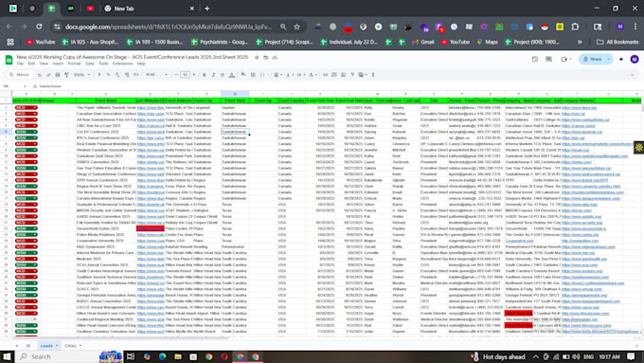Go to Sheets home via green logo
644x363 pixels.
point(9,60)
